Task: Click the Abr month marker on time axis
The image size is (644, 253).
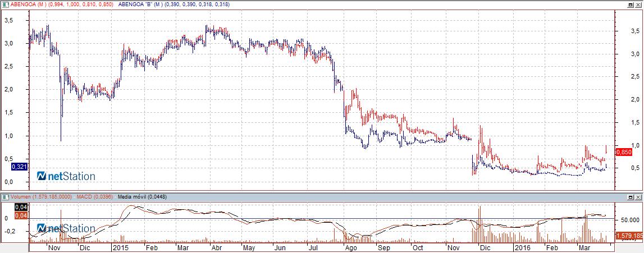Action: [216, 248]
